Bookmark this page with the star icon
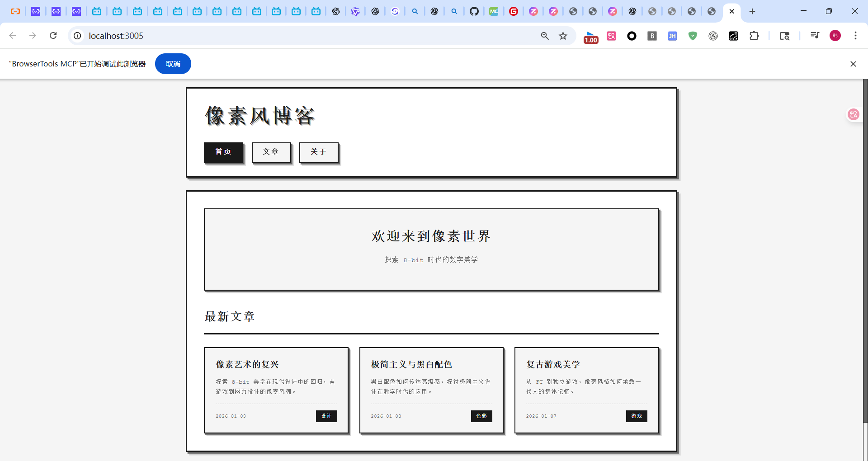The width and height of the screenshot is (868, 461). [x=563, y=36]
